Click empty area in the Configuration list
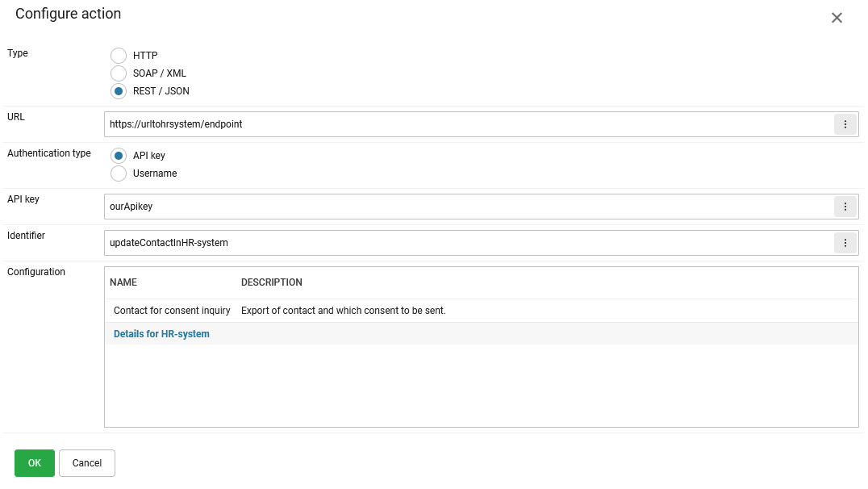Viewport: 868px width, 489px height. coord(481,386)
